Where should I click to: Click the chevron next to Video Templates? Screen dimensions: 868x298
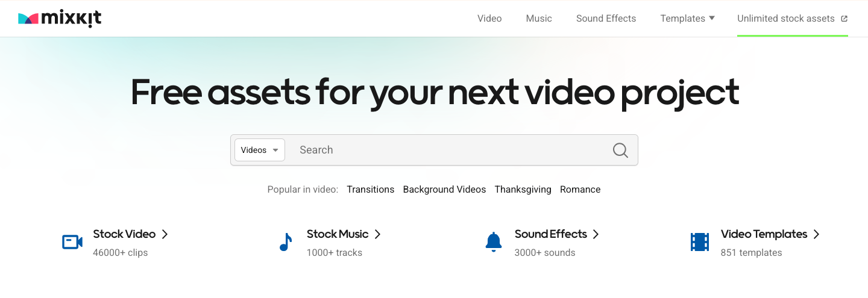[x=816, y=234]
